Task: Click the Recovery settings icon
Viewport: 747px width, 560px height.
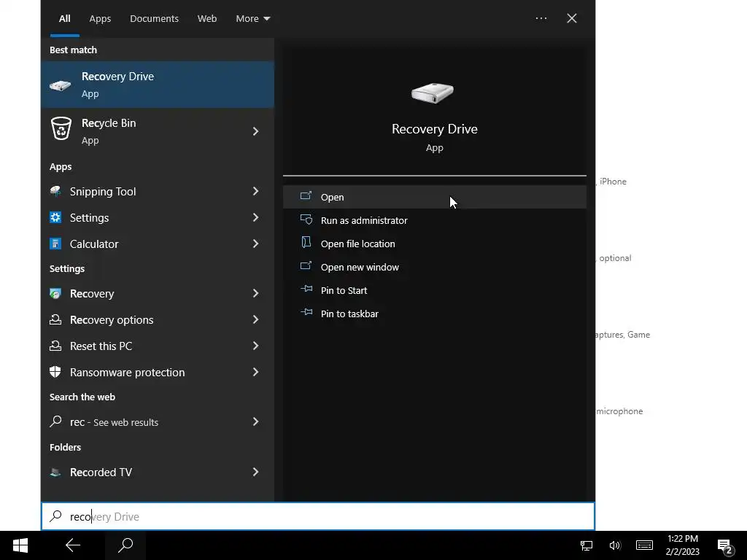Action: [55, 294]
